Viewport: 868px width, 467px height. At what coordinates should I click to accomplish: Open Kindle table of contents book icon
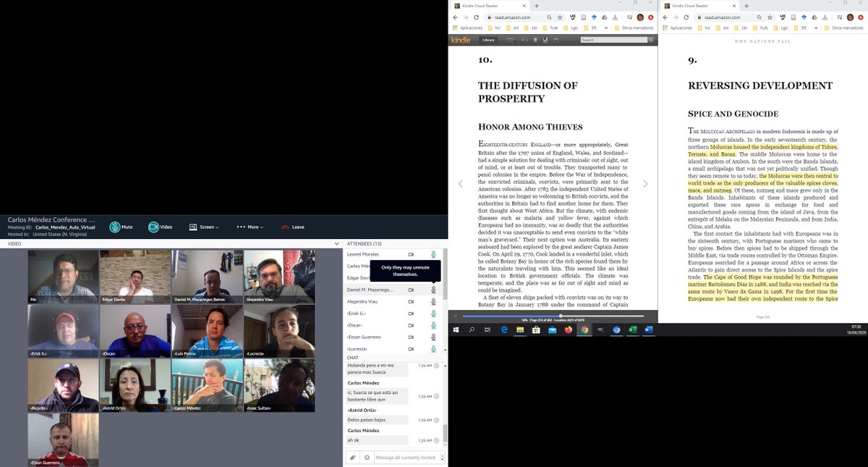(510, 40)
